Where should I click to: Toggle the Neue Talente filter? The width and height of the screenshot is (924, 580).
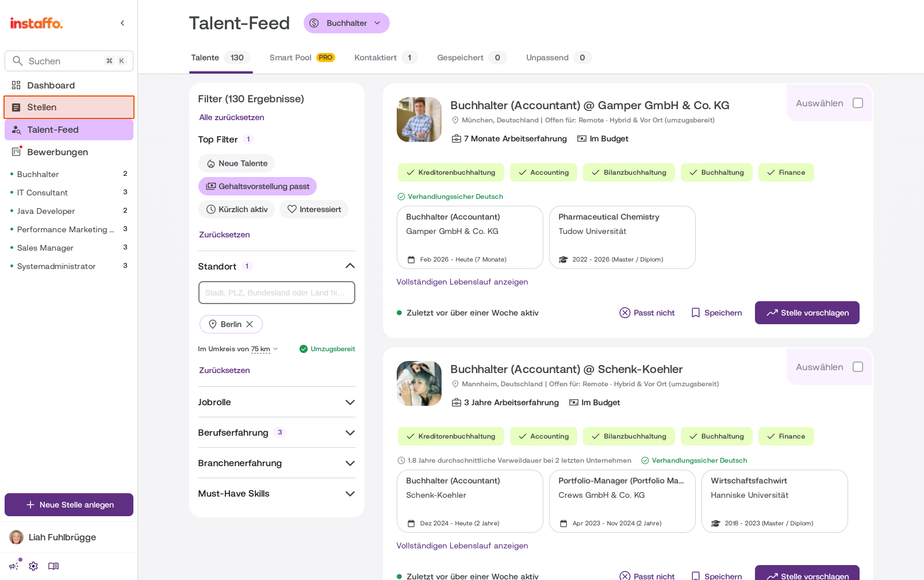237,163
